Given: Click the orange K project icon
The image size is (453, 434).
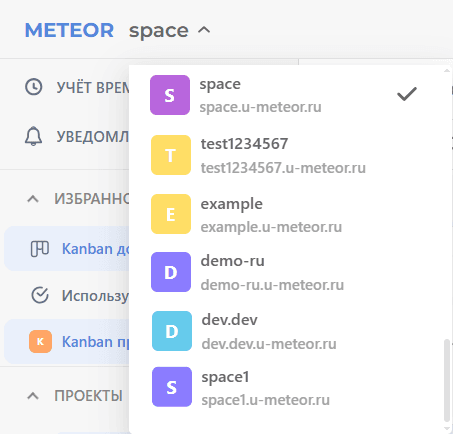Looking at the screenshot, I should (40, 342).
